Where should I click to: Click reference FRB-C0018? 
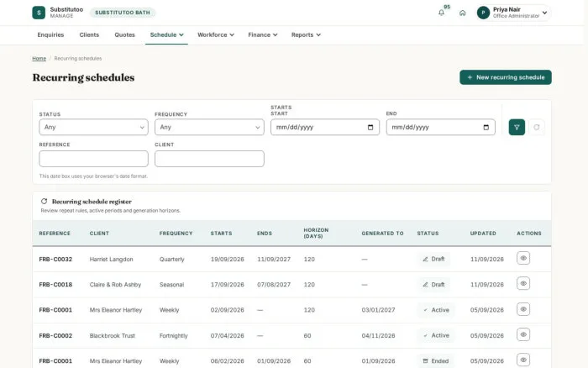click(x=55, y=285)
